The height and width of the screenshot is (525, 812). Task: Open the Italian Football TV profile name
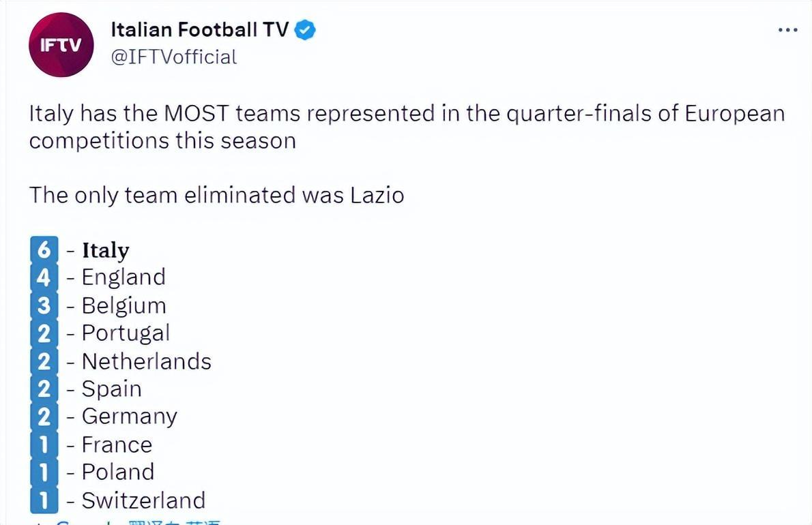199,30
